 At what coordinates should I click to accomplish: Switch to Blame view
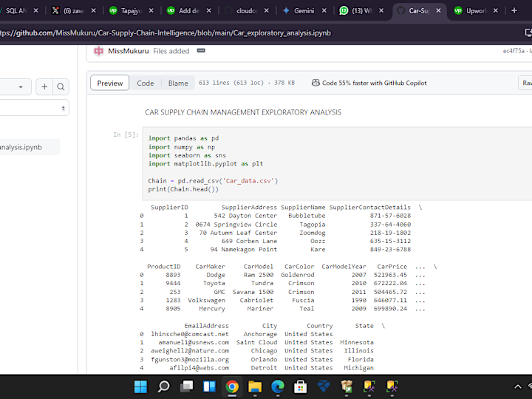click(178, 83)
